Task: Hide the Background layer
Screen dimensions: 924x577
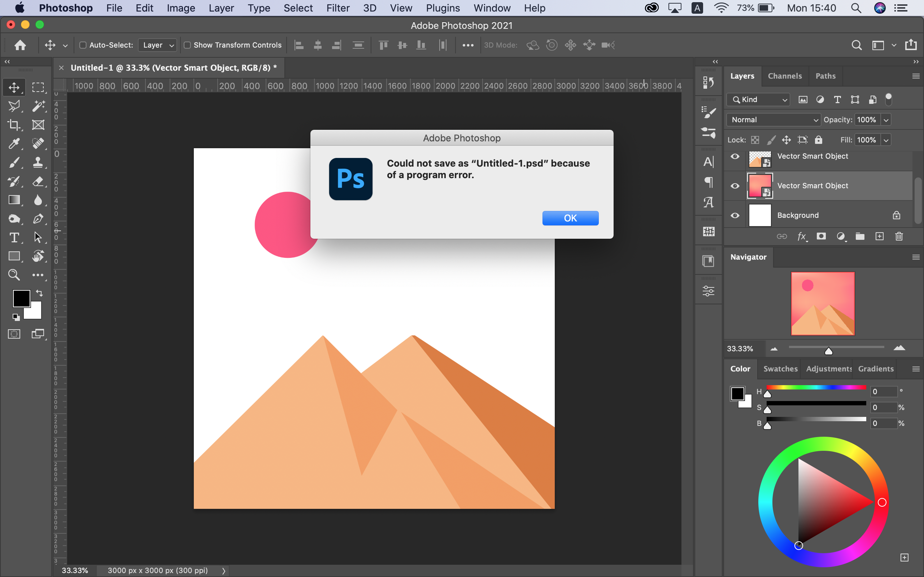Action: (x=735, y=215)
